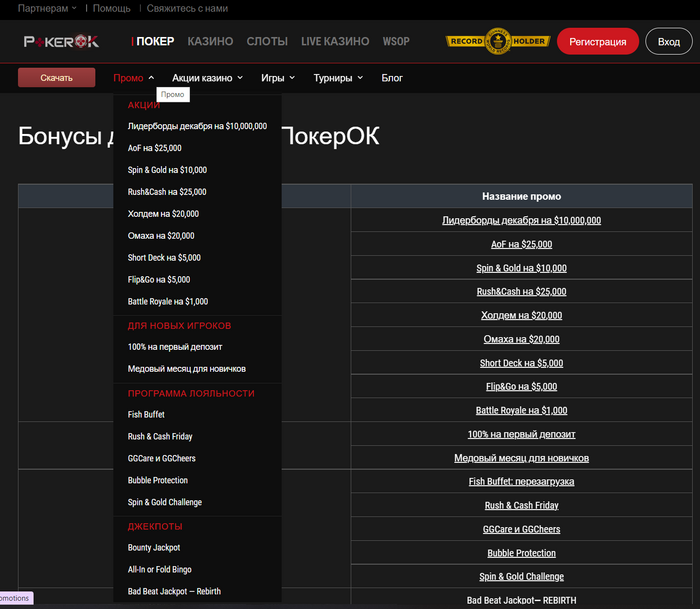Expand the Игры dropdown
Screen dimensions: 700x609
point(278,78)
